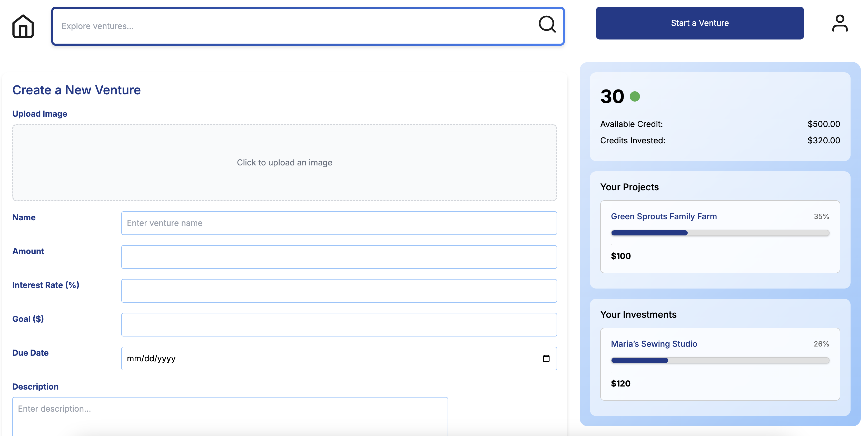Open the user profile icon
The width and height of the screenshot is (868, 436).
pyautogui.click(x=839, y=23)
